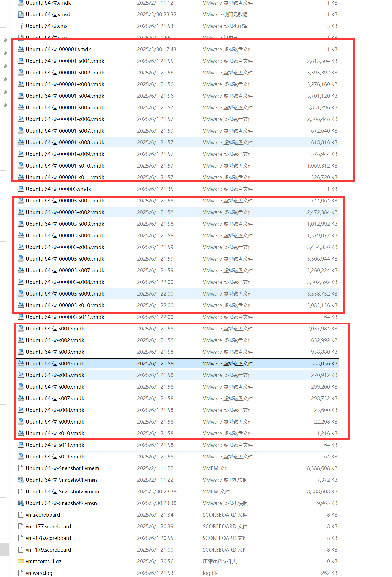Click the icon beside Ubuntu 64 位-000003-s008.vmdk

click(21, 282)
